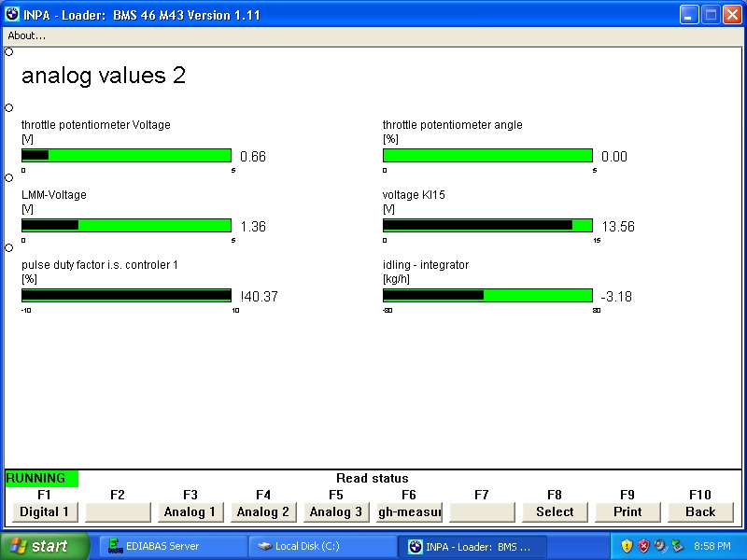747x560 pixels.
Task: Click the voltage Kl15 bar gauge
Action: tap(487, 225)
